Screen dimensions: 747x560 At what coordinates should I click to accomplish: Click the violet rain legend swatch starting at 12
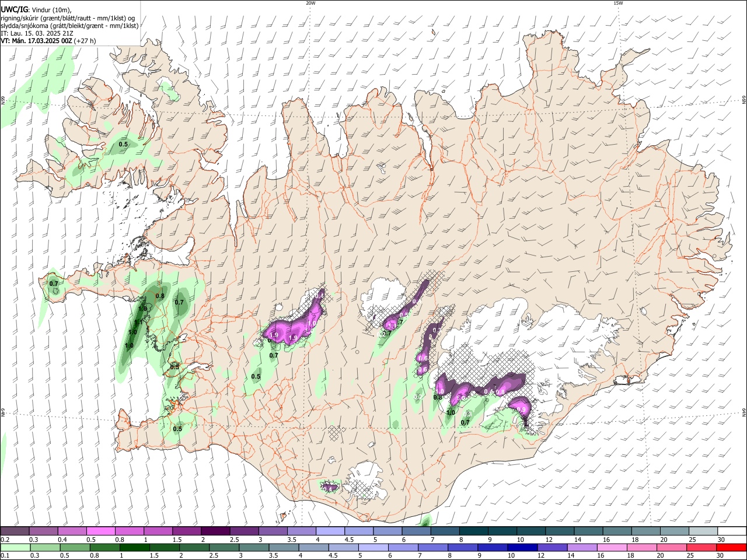[553, 547]
